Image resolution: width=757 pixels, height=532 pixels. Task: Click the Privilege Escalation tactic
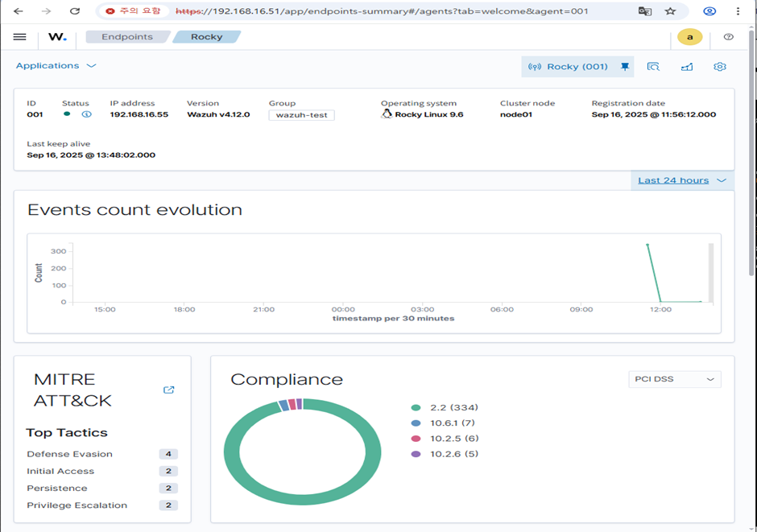[77, 505]
